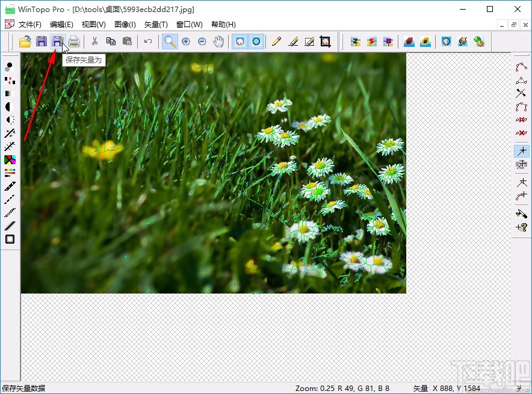Click the Undo arrow icon
The height and width of the screenshot is (394, 532).
point(148,42)
